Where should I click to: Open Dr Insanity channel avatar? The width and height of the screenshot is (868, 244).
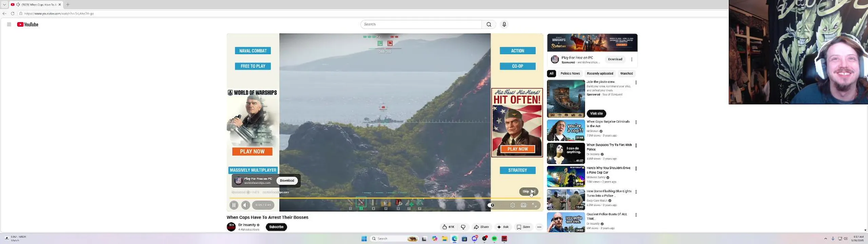pyautogui.click(x=231, y=227)
